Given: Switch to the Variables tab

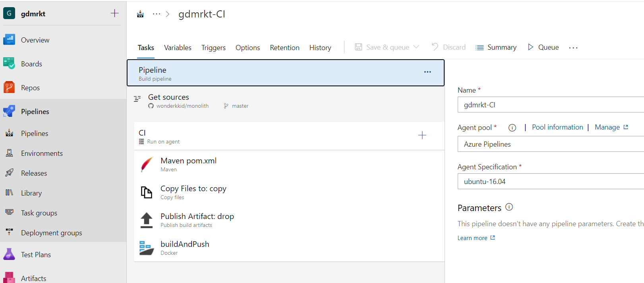Looking at the screenshot, I should tap(178, 48).
